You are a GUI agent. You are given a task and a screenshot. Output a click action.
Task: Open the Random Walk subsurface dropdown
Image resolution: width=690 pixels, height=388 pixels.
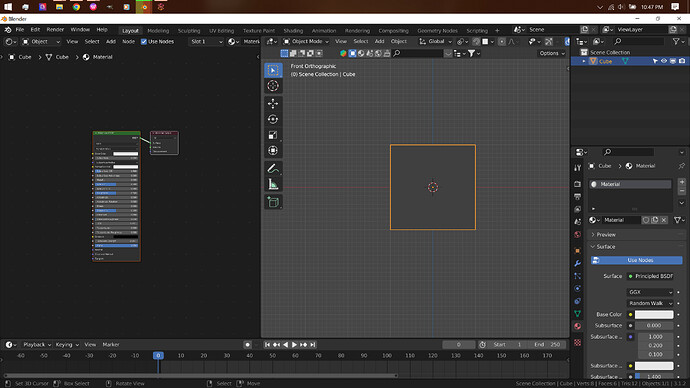point(650,303)
